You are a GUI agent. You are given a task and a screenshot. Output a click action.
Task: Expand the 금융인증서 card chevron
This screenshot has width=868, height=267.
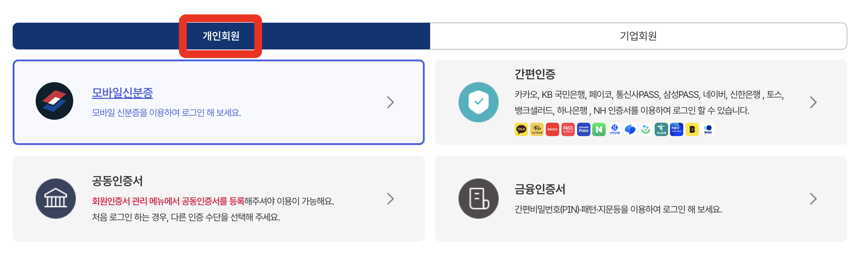[814, 199]
